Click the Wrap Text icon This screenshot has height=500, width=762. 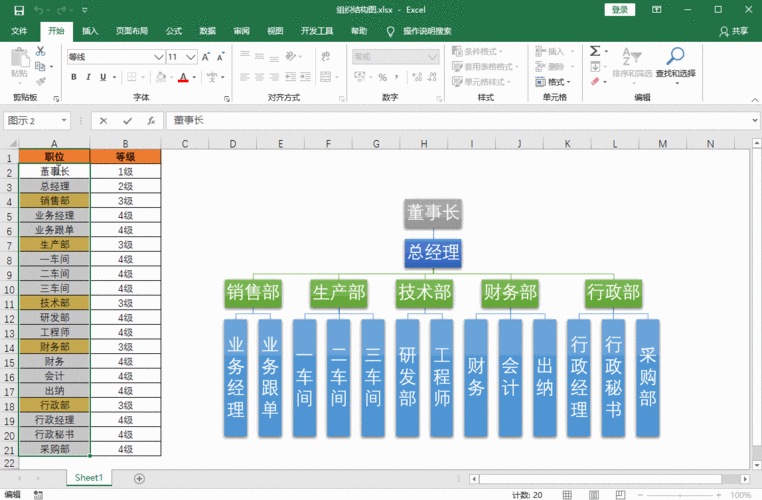point(326,56)
